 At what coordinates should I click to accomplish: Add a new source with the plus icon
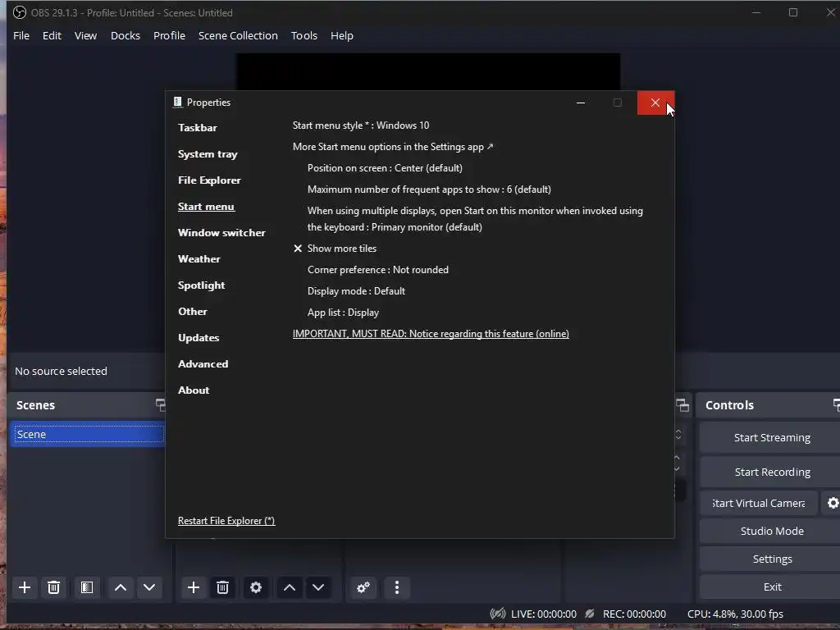pyautogui.click(x=194, y=587)
